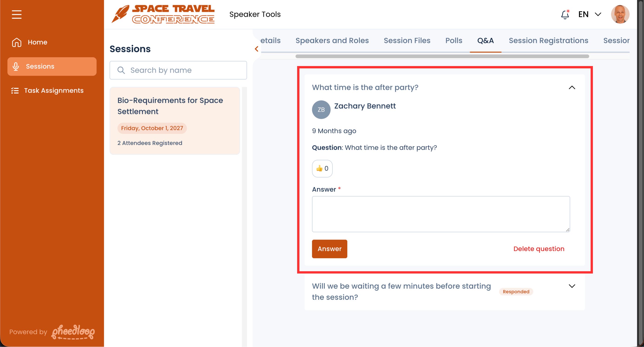644x347 pixels.
Task: Click the ZB avatar circle
Action: (321, 110)
